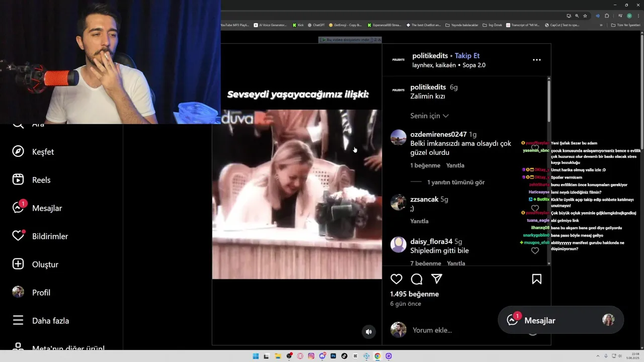Image resolution: width=644 pixels, height=362 pixels.
Task: Open Chrome three-dot menu
Action: [x=638, y=16]
